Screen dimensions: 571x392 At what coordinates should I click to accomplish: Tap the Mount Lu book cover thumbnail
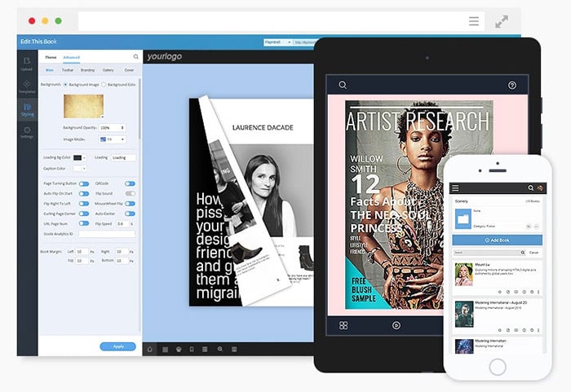tap(464, 275)
